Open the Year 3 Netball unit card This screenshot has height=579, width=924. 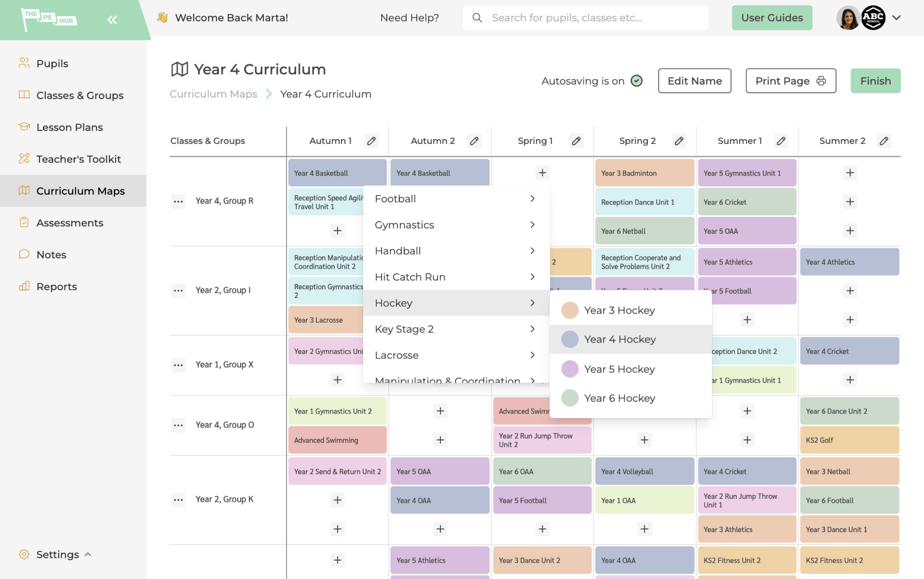point(849,472)
